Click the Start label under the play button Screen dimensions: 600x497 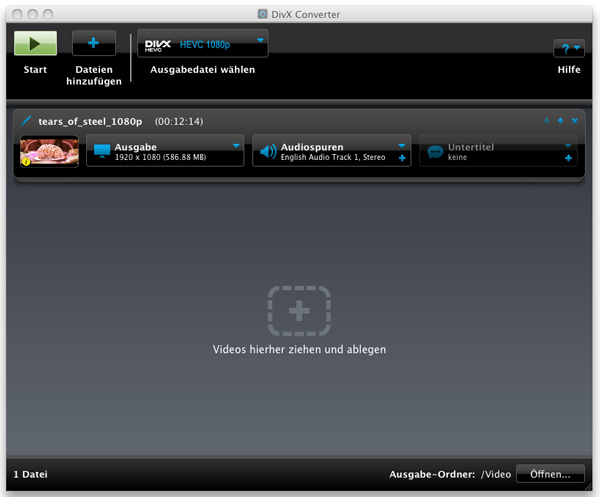click(x=35, y=70)
